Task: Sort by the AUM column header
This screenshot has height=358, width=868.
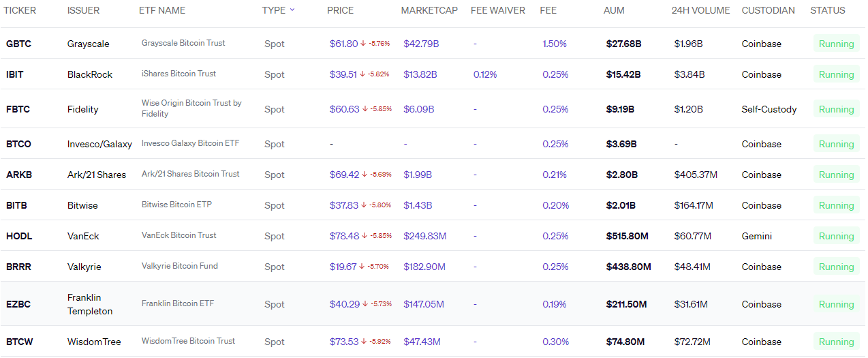Action: pos(614,10)
